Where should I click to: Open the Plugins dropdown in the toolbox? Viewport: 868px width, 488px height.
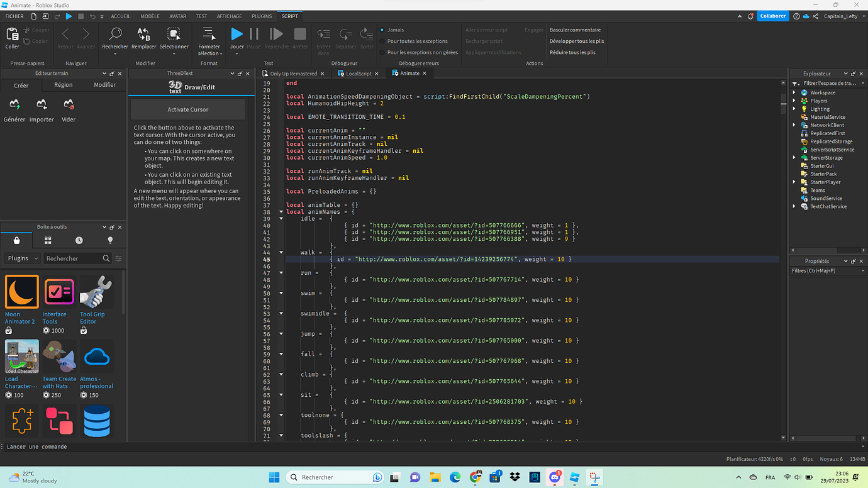tap(22, 258)
